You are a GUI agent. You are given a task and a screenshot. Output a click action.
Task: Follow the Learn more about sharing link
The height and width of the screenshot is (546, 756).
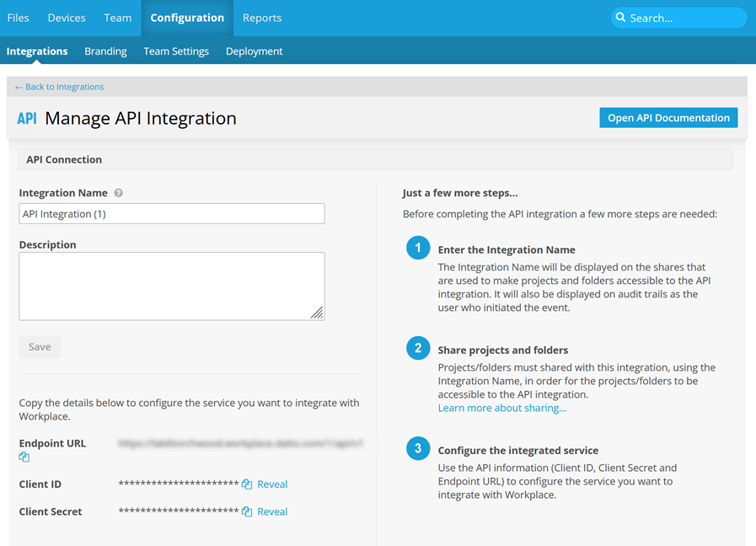tap(502, 408)
